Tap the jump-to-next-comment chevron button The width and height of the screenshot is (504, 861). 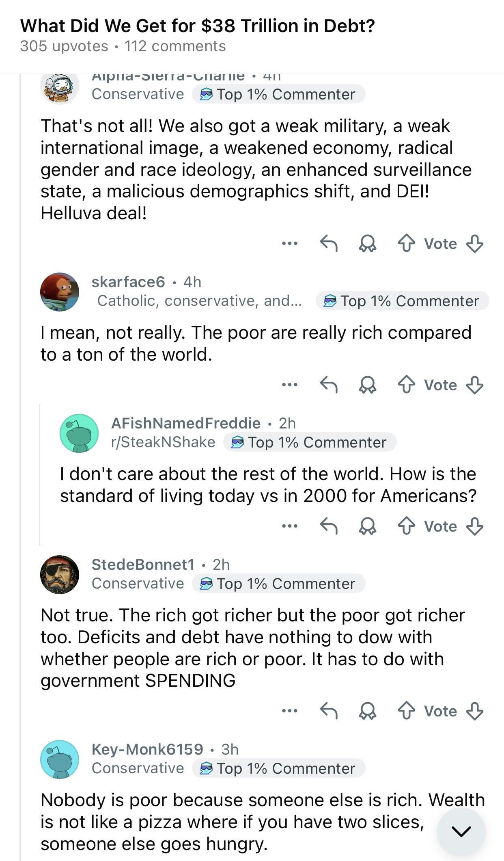tap(461, 831)
